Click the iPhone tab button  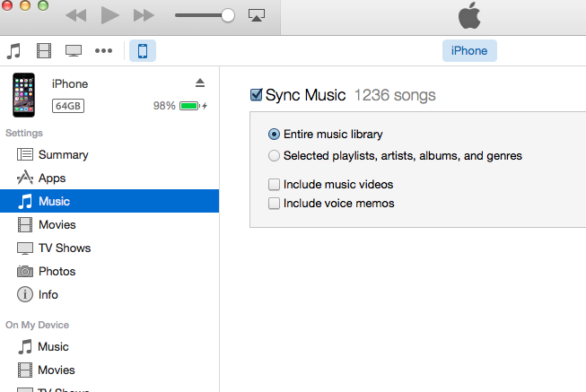469,51
